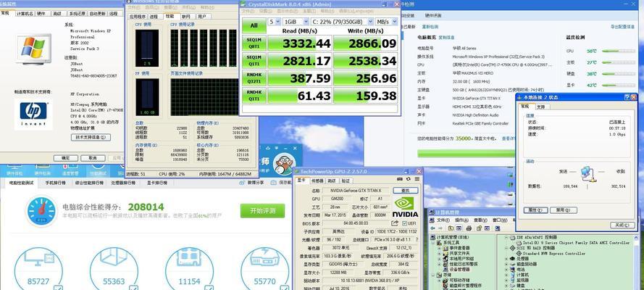Open test count dropdown showing 5 in CrystalDiskMark
The width and height of the screenshot is (644, 290).
pos(275,21)
